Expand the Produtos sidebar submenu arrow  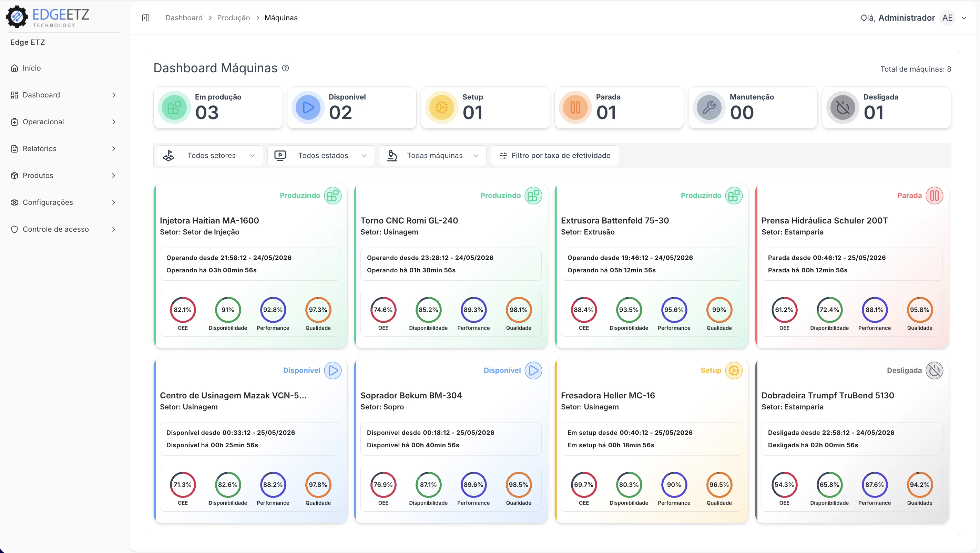(114, 176)
